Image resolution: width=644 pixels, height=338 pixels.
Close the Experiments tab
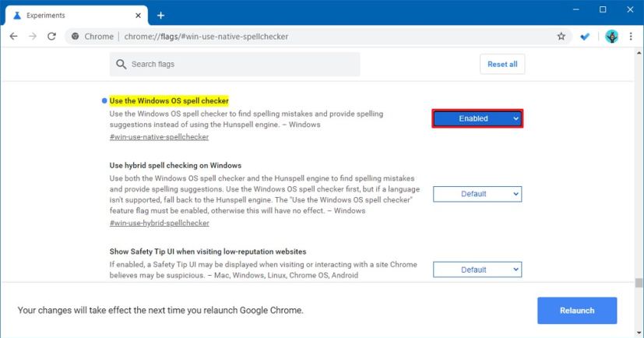(138, 16)
